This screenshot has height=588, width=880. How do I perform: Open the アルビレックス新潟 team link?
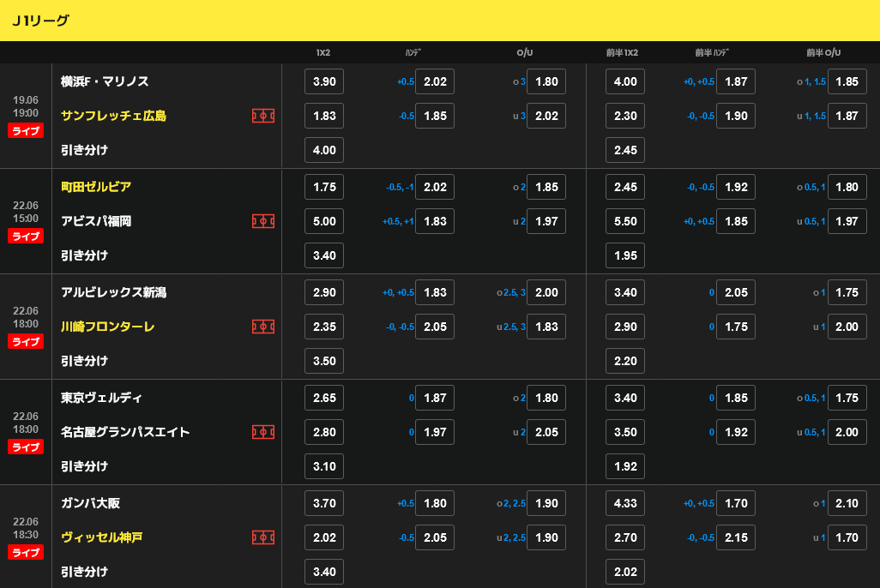113,292
